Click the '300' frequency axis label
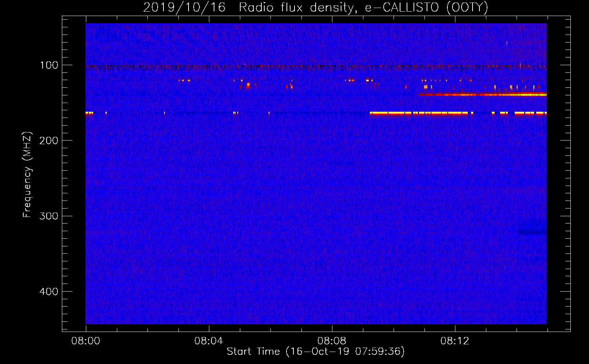589x364 pixels. [49, 216]
